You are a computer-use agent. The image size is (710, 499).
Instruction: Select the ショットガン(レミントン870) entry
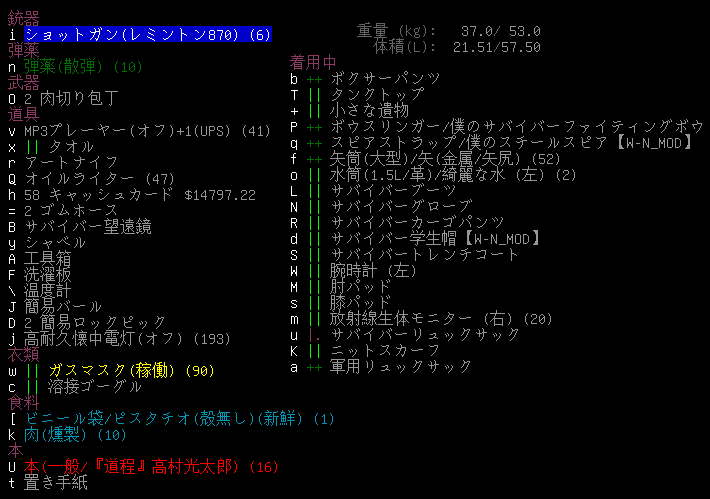147,35
